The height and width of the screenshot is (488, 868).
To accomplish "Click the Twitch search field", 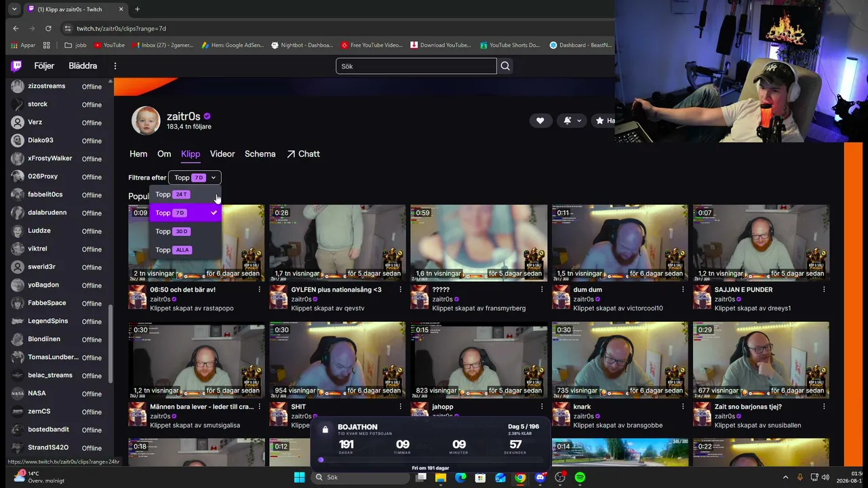I will click(x=416, y=66).
